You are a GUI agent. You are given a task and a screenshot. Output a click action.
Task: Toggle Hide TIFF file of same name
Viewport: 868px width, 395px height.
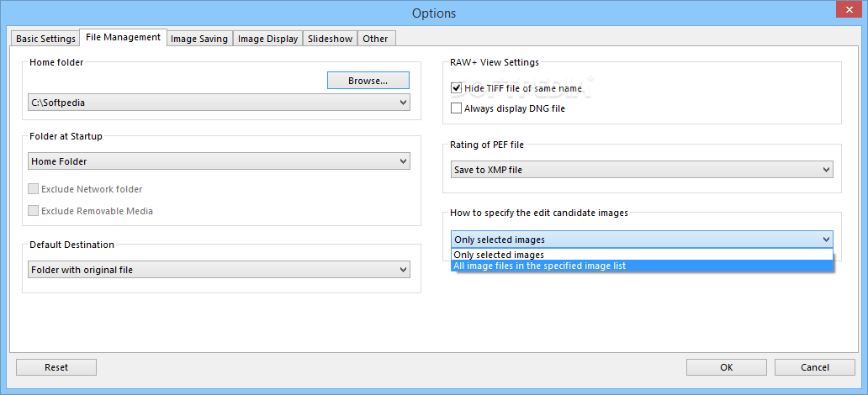click(456, 88)
